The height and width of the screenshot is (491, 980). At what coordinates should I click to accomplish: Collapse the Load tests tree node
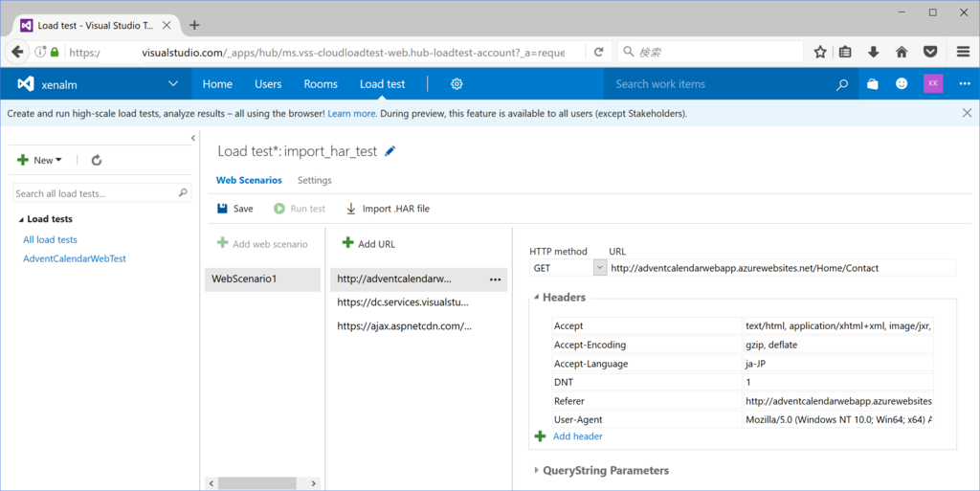point(21,219)
